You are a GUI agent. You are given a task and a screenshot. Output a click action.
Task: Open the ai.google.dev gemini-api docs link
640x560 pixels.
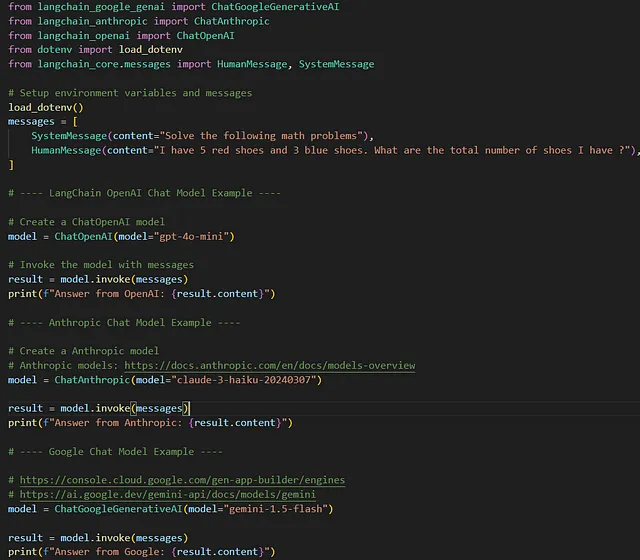[168, 494]
